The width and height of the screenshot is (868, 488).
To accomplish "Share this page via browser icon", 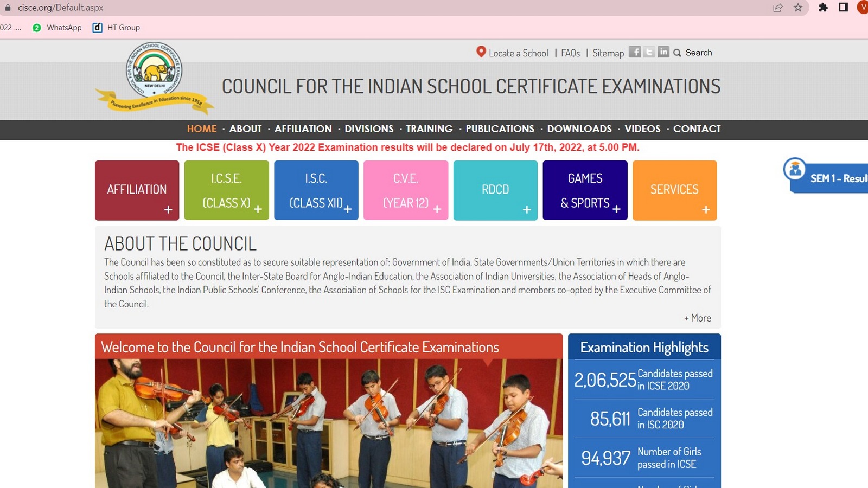I will [x=778, y=8].
